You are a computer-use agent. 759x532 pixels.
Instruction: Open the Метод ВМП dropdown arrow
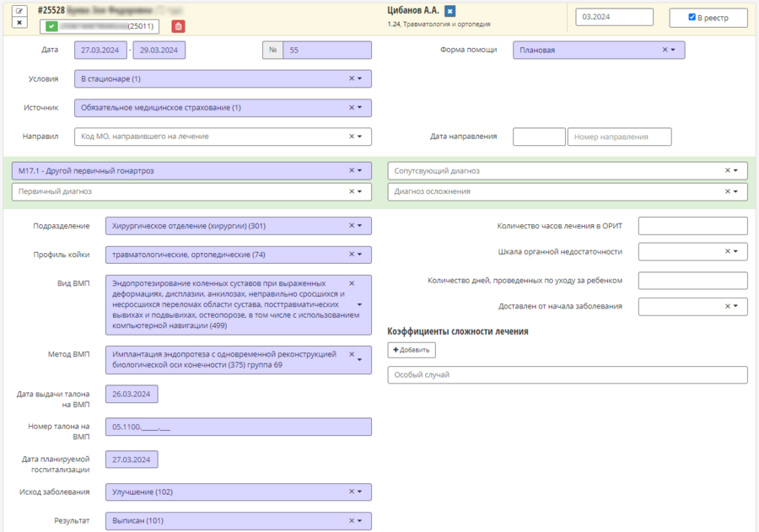pos(359,360)
